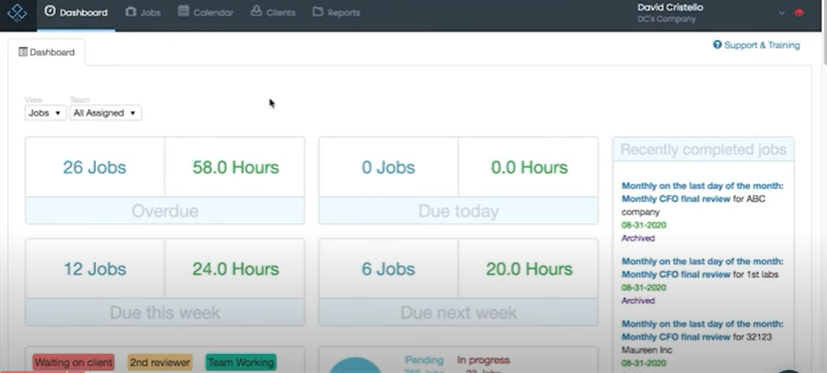Click the Due today label bar

tap(458, 211)
